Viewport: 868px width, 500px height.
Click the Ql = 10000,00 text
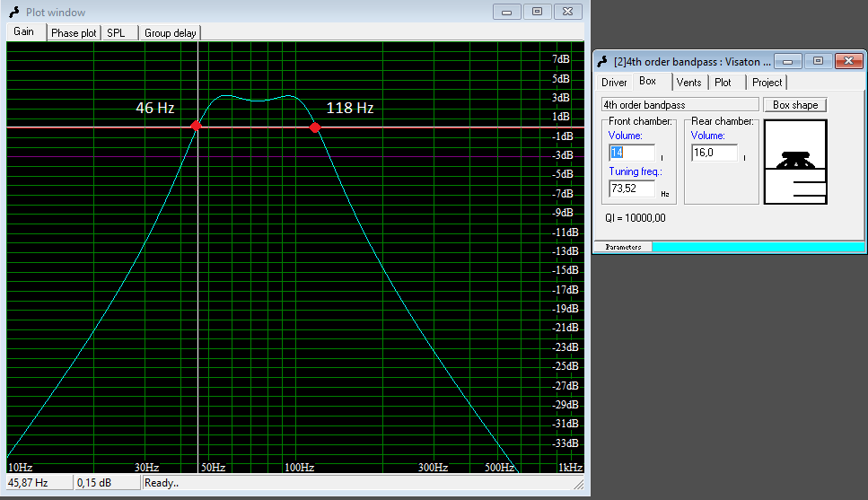pyautogui.click(x=635, y=218)
